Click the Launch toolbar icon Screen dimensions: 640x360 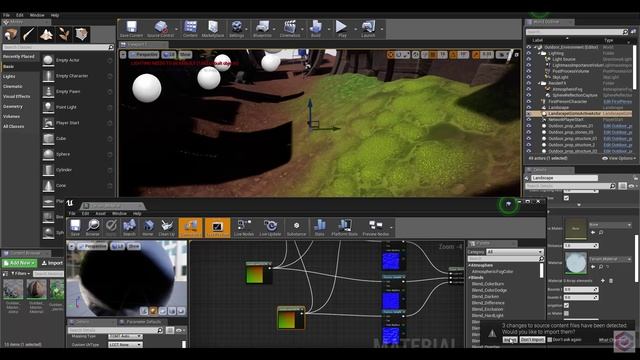point(368,29)
